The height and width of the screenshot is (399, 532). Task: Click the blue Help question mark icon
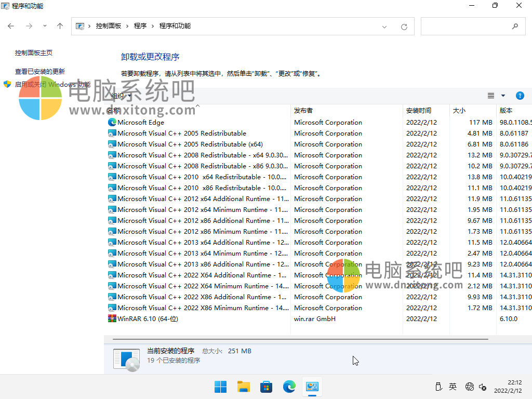[520, 96]
